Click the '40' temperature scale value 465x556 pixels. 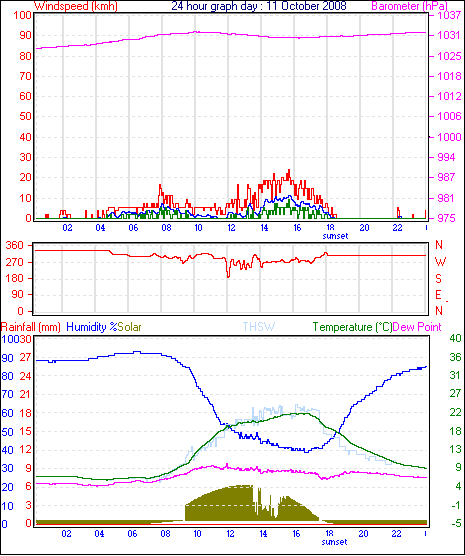coord(455,338)
